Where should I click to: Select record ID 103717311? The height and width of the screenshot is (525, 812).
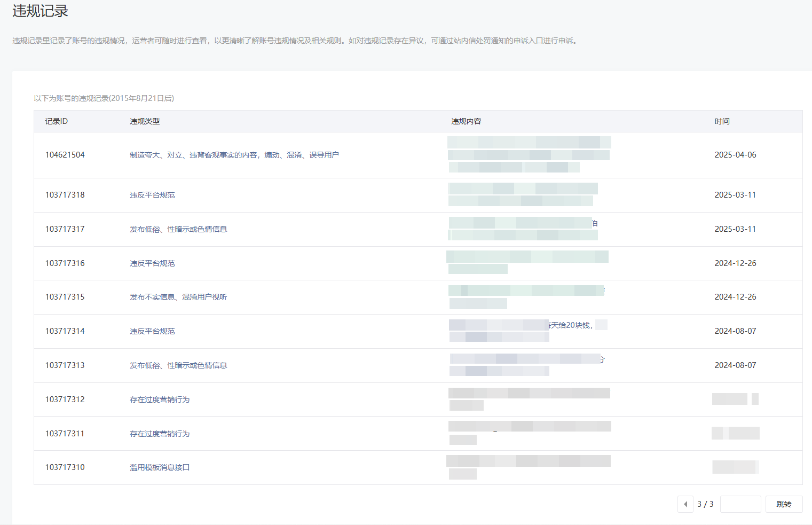point(65,434)
